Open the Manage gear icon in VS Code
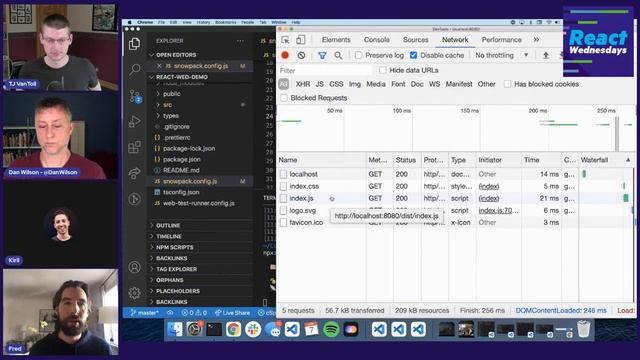Viewport: 640px width, 360px height. tap(134, 293)
